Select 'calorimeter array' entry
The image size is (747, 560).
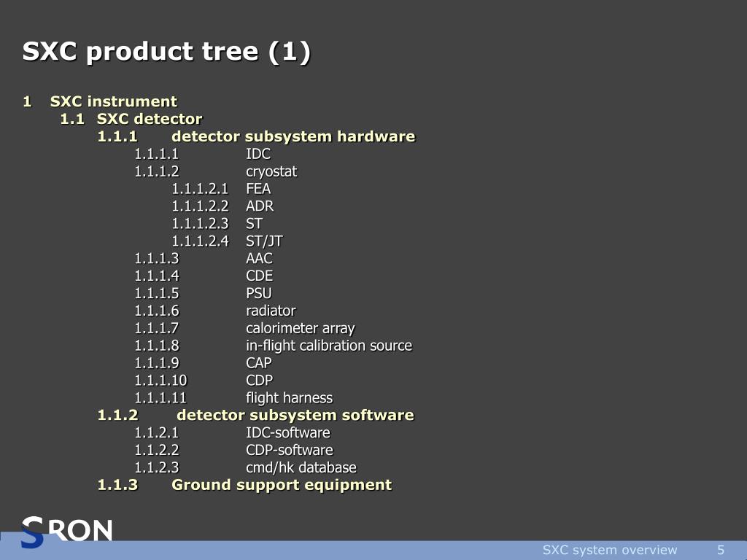(x=300, y=329)
